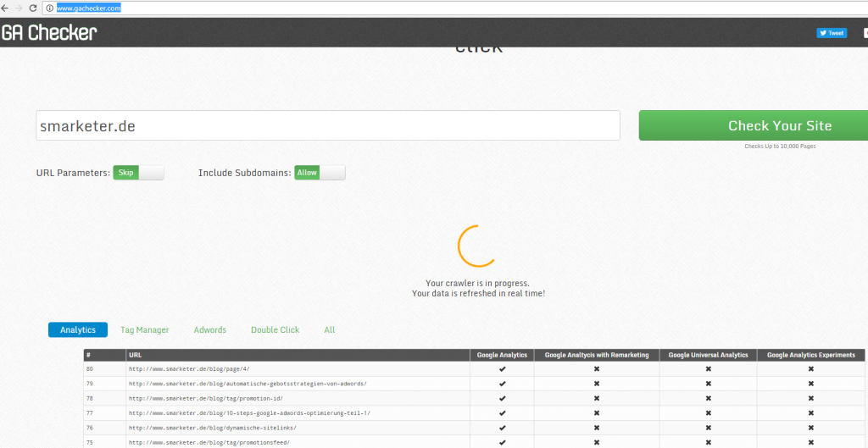This screenshot has height=448, width=868.
Task: Click the row number 80 cell
Action: (104, 369)
